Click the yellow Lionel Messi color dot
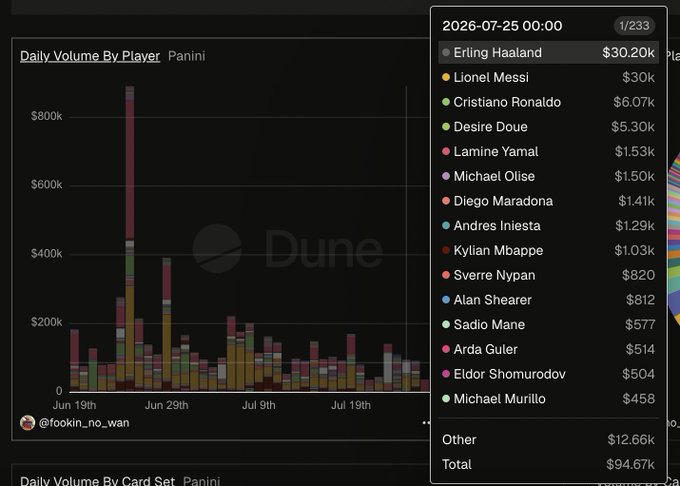The height and width of the screenshot is (486, 680). 445,77
